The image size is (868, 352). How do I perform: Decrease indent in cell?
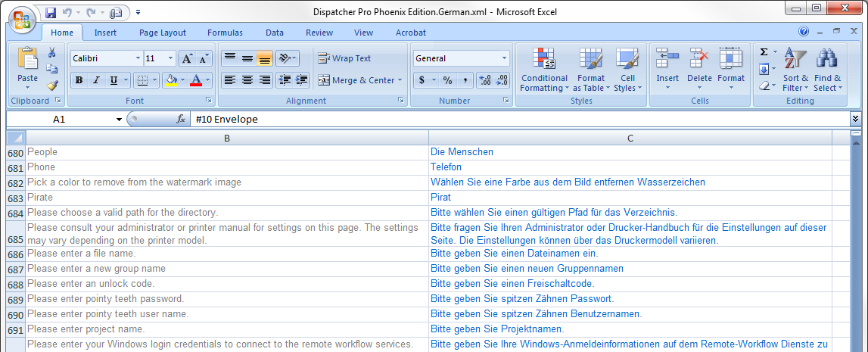[x=285, y=80]
